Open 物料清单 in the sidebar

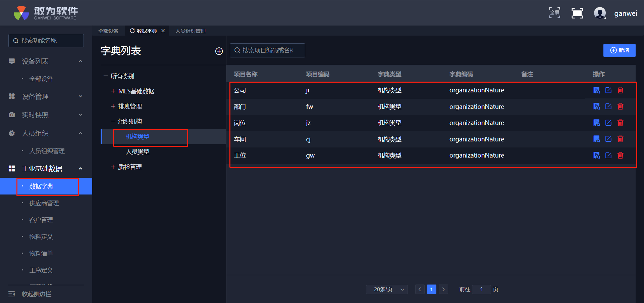41,254
